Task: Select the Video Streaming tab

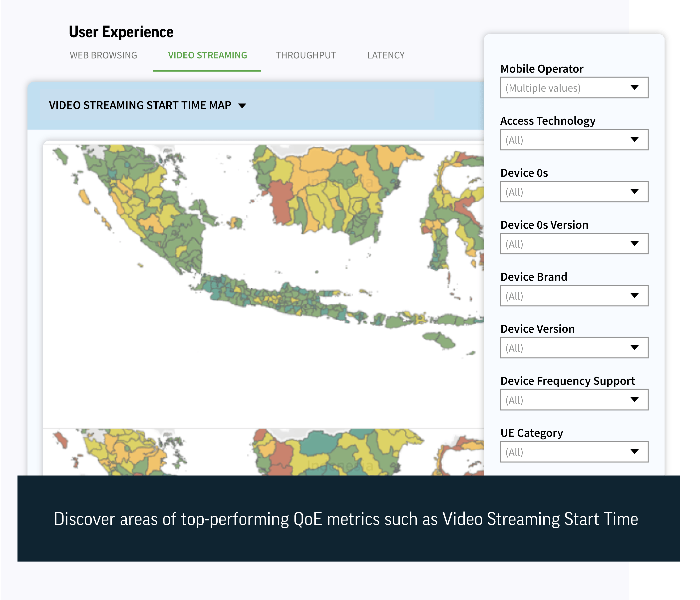Action: pos(207,55)
